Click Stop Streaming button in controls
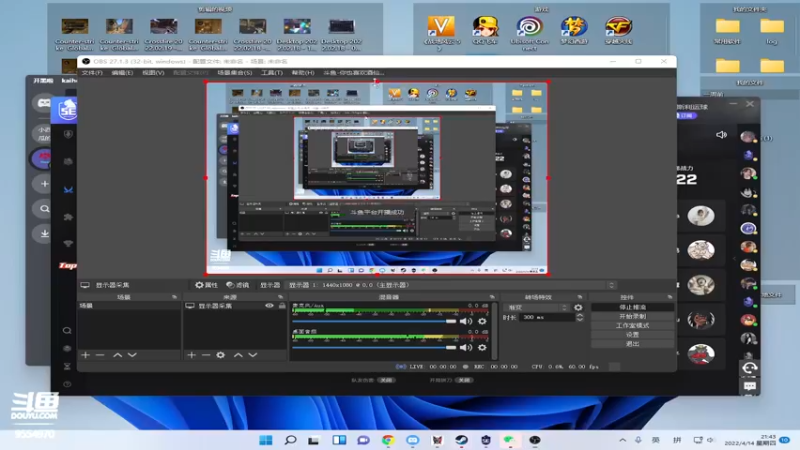 632,307
